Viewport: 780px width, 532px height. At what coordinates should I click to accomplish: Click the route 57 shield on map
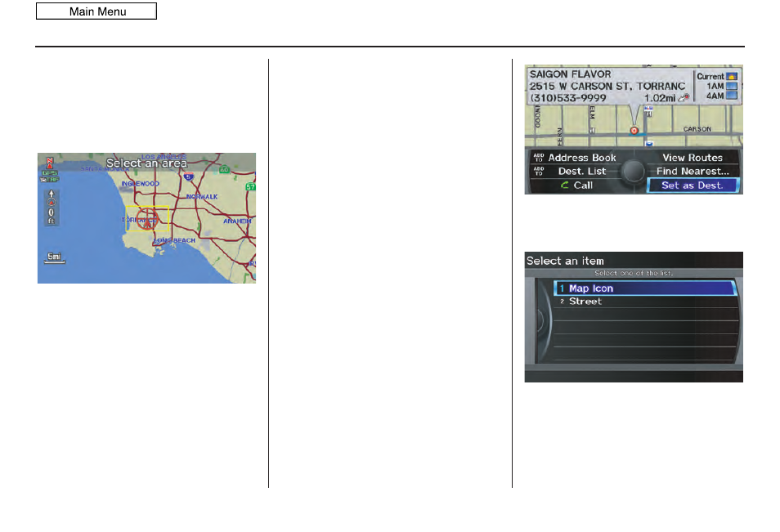point(250,187)
